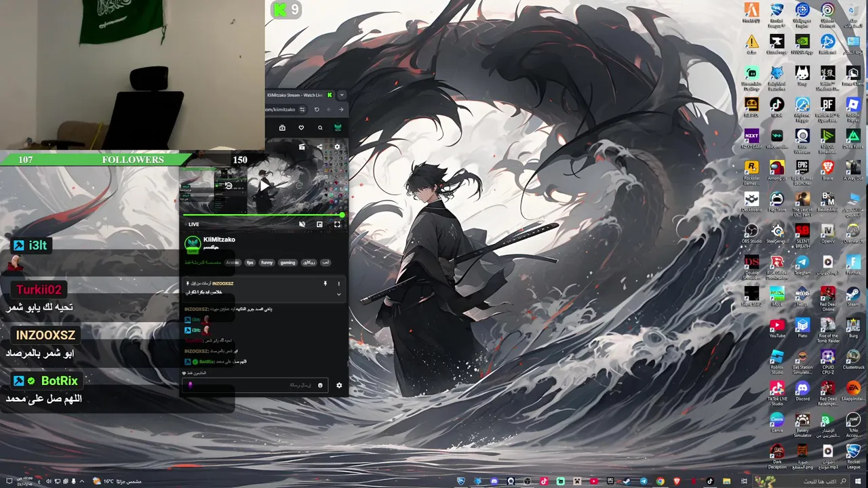Open the Recycle Bin on the desktop
The height and width of the screenshot is (488, 868).
tap(853, 14)
